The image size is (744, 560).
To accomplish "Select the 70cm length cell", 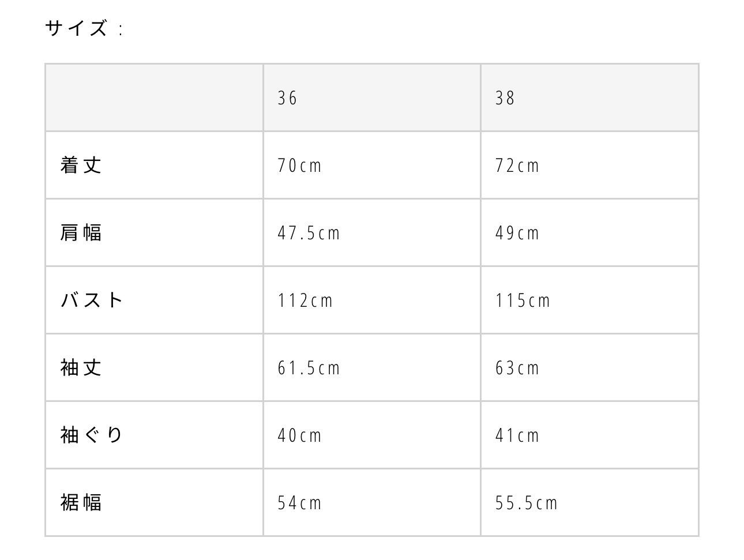I will (299, 166).
